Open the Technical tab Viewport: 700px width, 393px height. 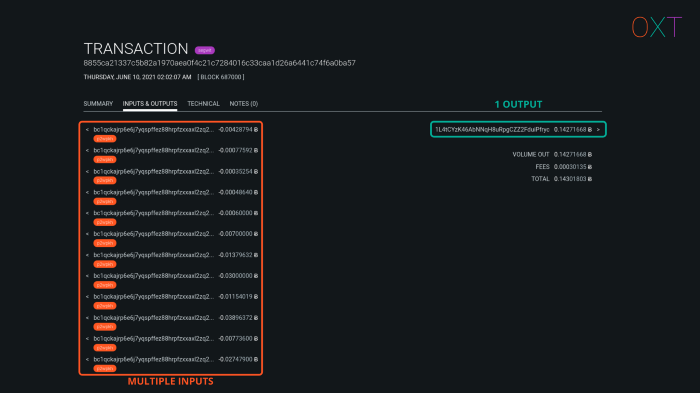204,104
